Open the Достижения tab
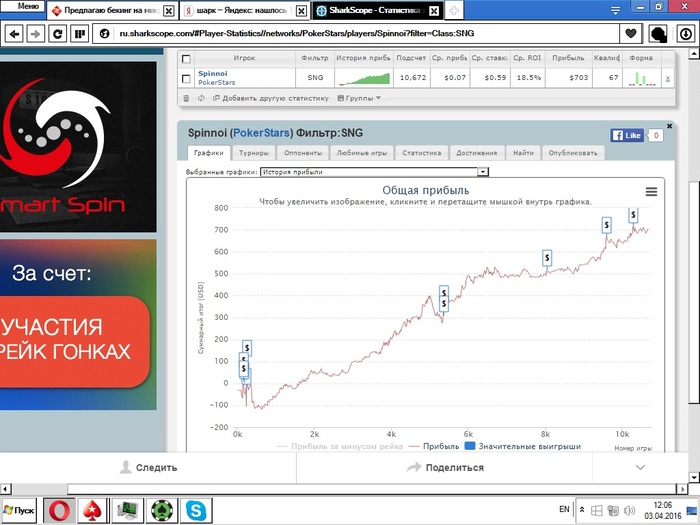Image resolution: width=700 pixels, height=525 pixels. click(x=477, y=153)
